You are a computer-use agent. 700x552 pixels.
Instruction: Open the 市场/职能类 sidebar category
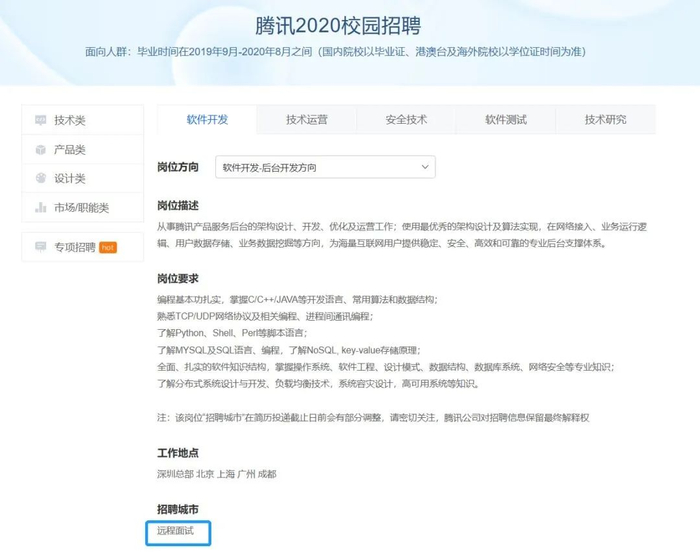tap(83, 208)
